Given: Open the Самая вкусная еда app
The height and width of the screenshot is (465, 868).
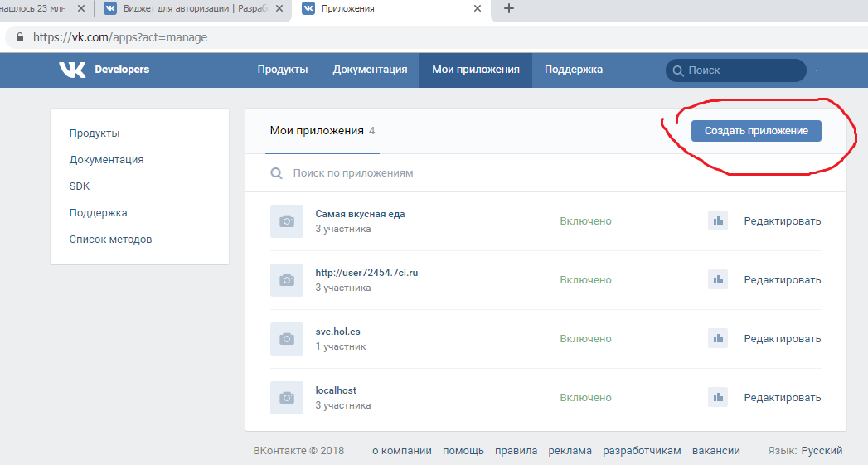Looking at the screenshot, I should [x=360, y=214].
